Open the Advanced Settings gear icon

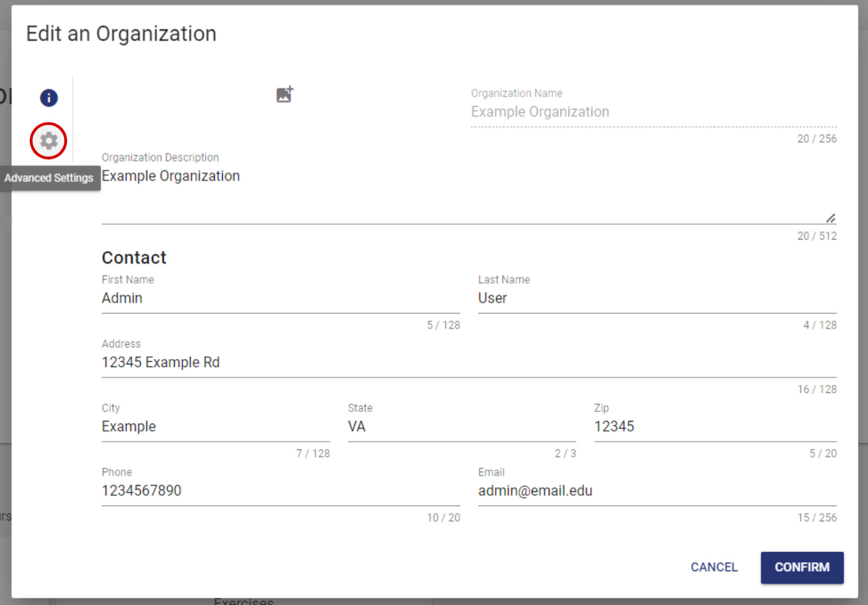[x=48, y=141]
